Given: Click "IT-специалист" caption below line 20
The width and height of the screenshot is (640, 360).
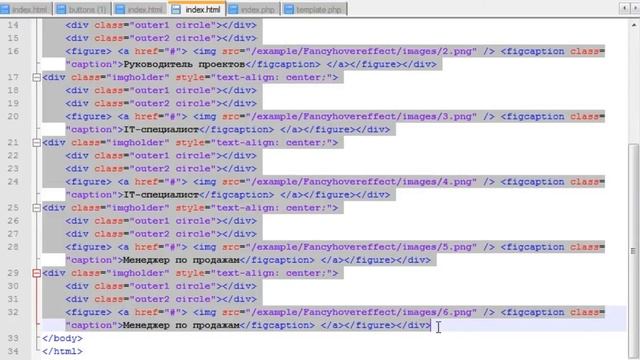Looking at the screenshot, I should (161, 130).
